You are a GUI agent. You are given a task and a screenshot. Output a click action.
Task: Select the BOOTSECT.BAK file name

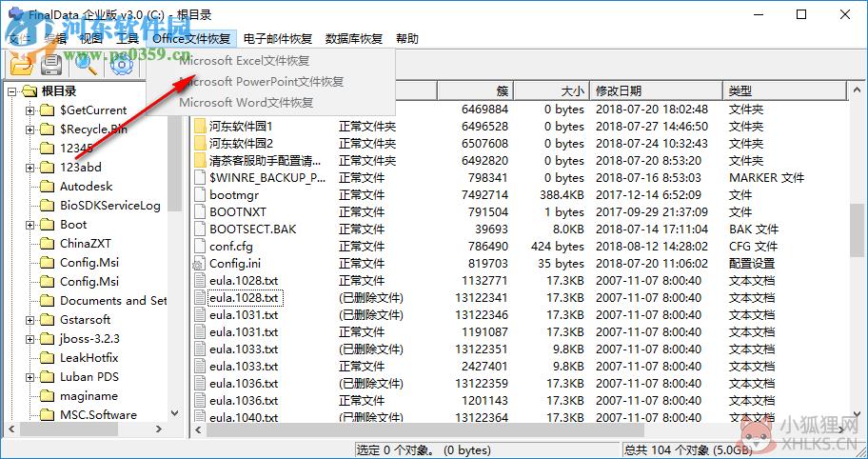[x=253, y=229]
